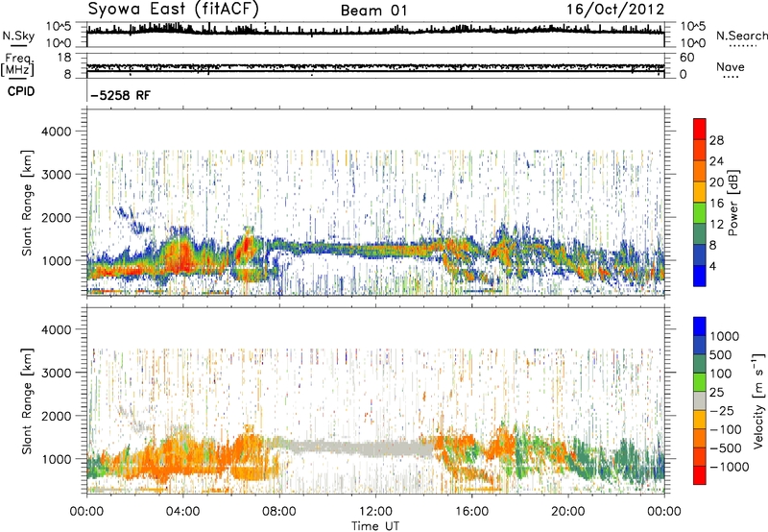Screen dimensions: 768x532
Task: Click the '12:00' time axis label
Action: tap(375, 512)
